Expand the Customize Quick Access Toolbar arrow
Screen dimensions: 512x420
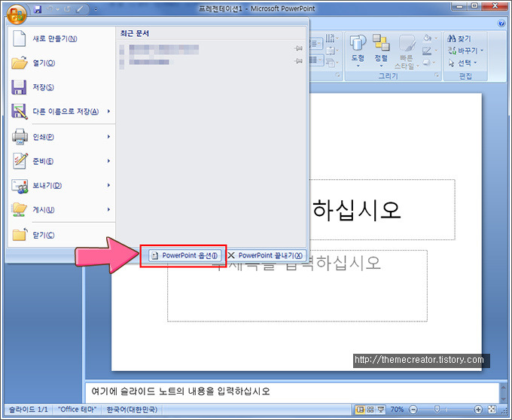96,9
